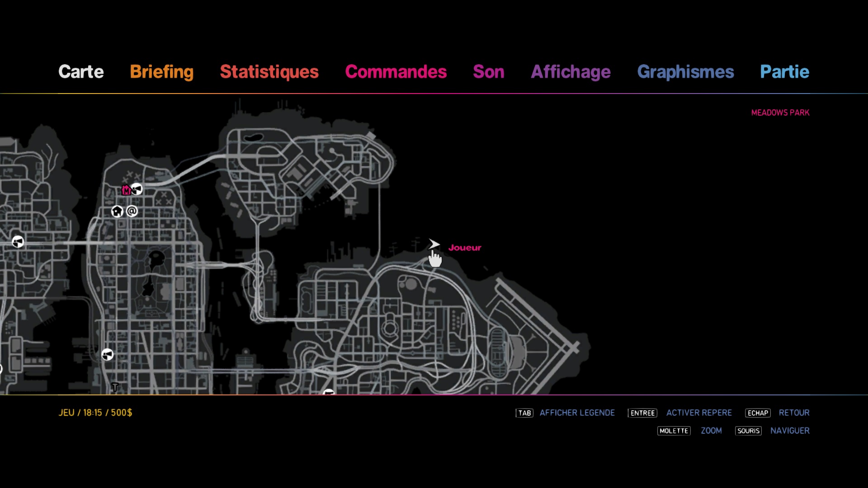The image size is (868, 488).
Task: Click the black safehouse icon on map
Action: (x=117, y=211)
